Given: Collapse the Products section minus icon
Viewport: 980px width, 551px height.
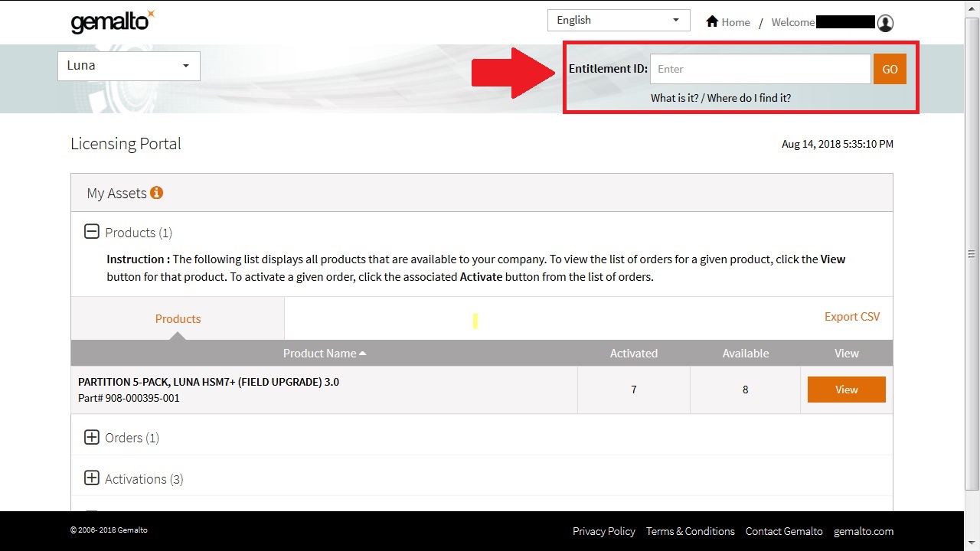Looking at the screenshot, I should click(91, 232).
